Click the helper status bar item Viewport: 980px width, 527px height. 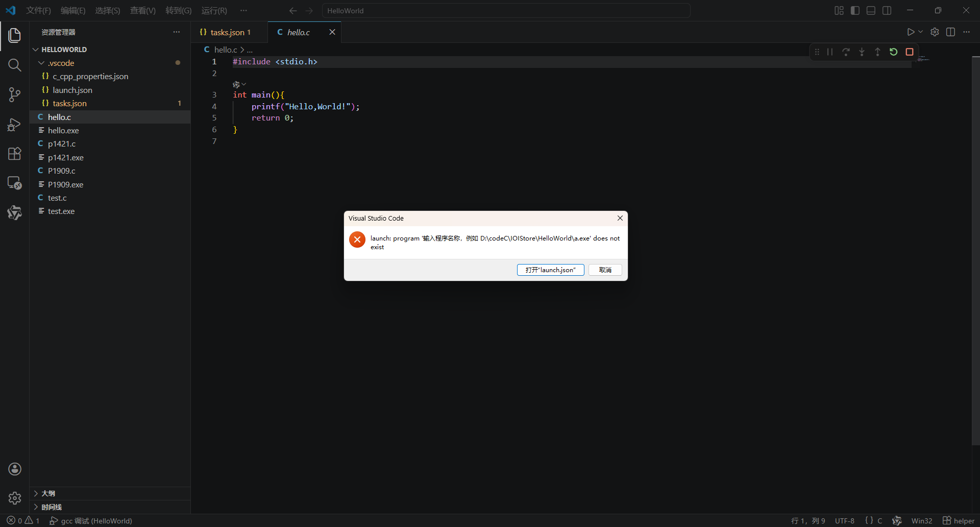[x=959, y=521]
